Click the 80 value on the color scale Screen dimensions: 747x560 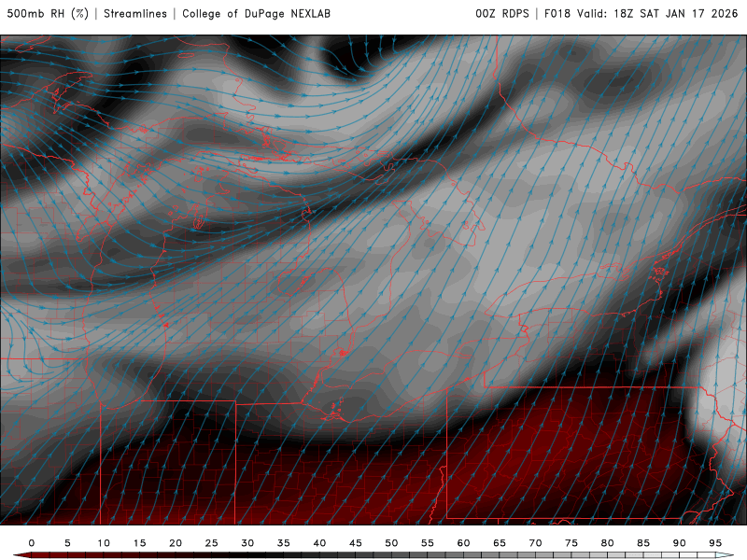pos(608,543)
